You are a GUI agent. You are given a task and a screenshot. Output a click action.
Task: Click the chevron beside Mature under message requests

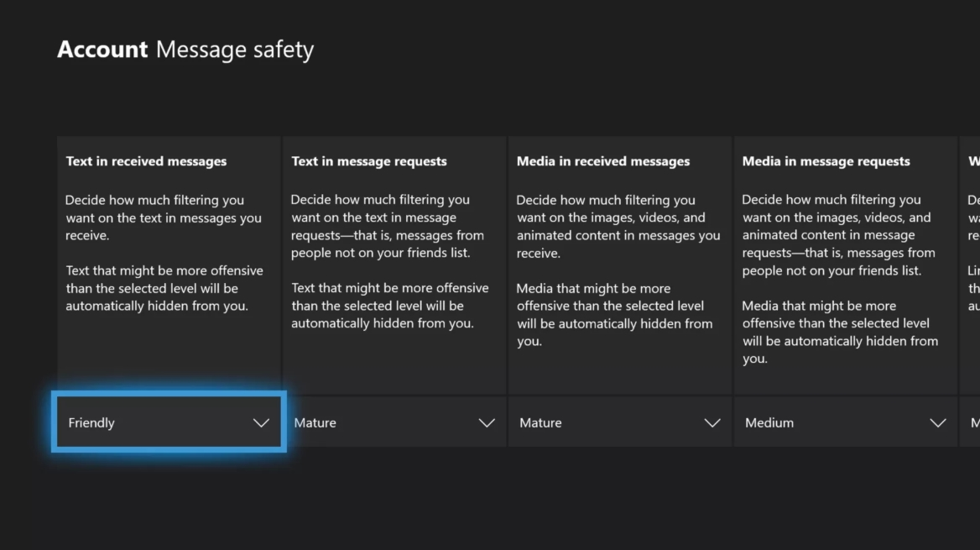point(487,422)
